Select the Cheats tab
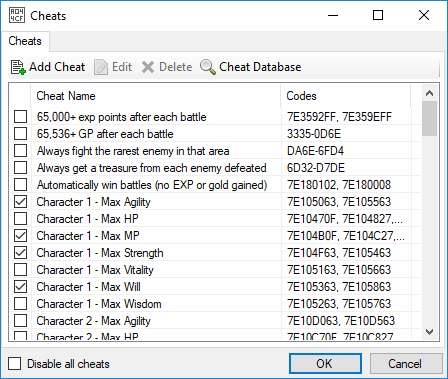Viewport: 448px width, 379px height. (25, 41)
